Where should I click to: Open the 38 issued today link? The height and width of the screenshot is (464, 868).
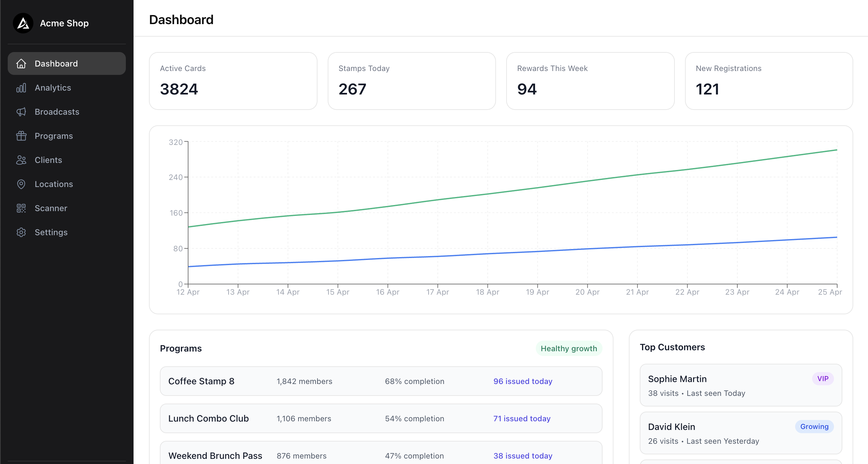click(523, 456)
